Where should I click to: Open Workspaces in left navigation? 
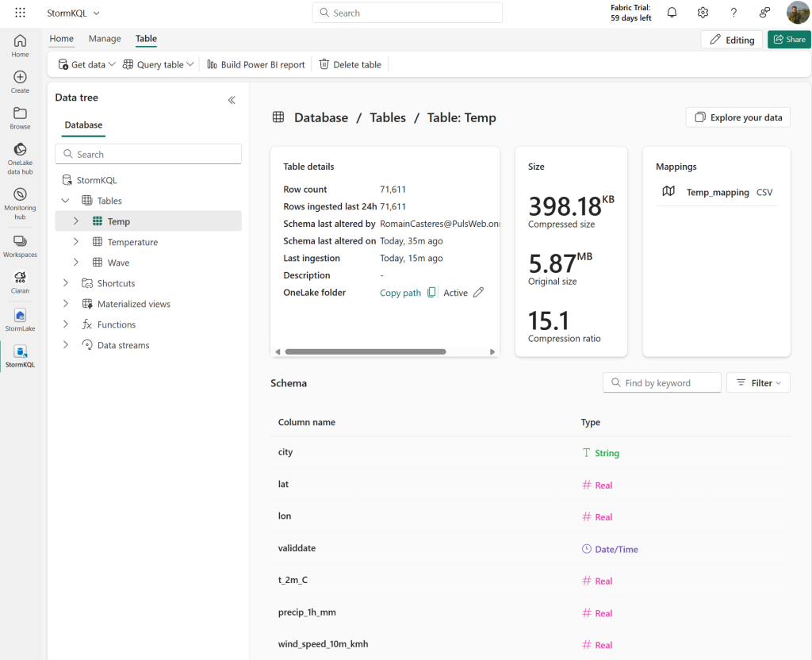tap(20, 246)
